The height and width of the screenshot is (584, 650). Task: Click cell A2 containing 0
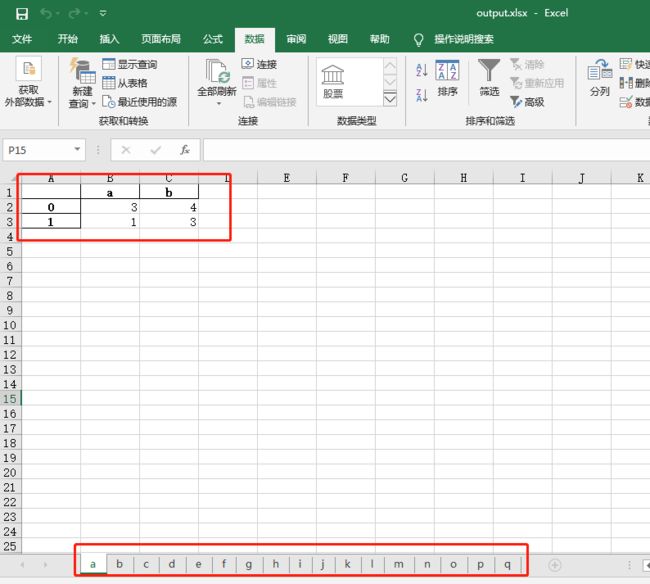pyautogui.click(x=51, y=207)
